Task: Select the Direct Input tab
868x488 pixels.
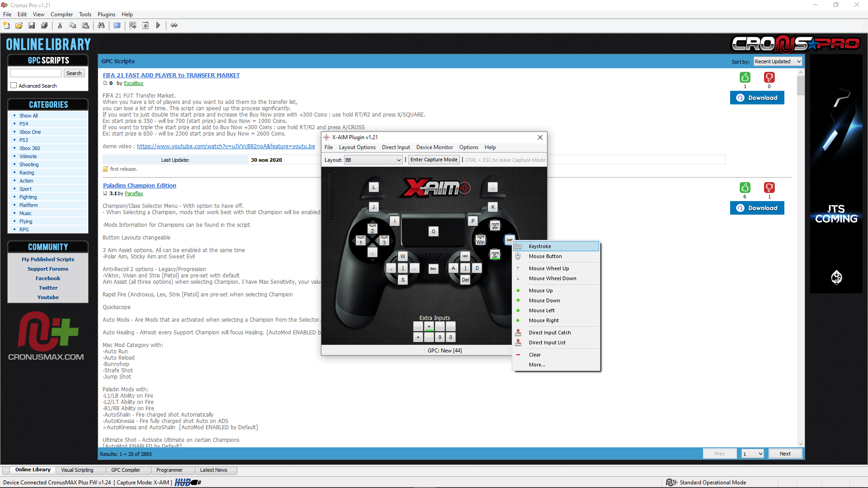Action: 393,147
